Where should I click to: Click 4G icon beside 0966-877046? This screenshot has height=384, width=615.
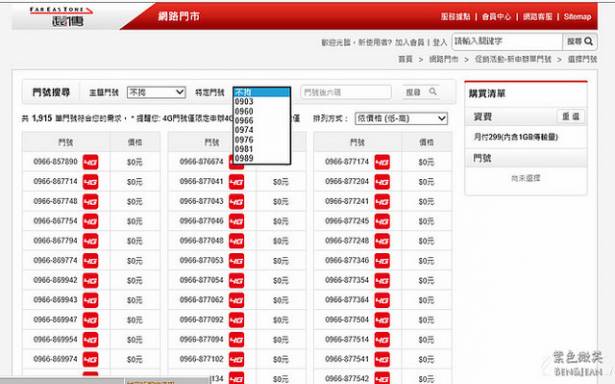(237, 221)
